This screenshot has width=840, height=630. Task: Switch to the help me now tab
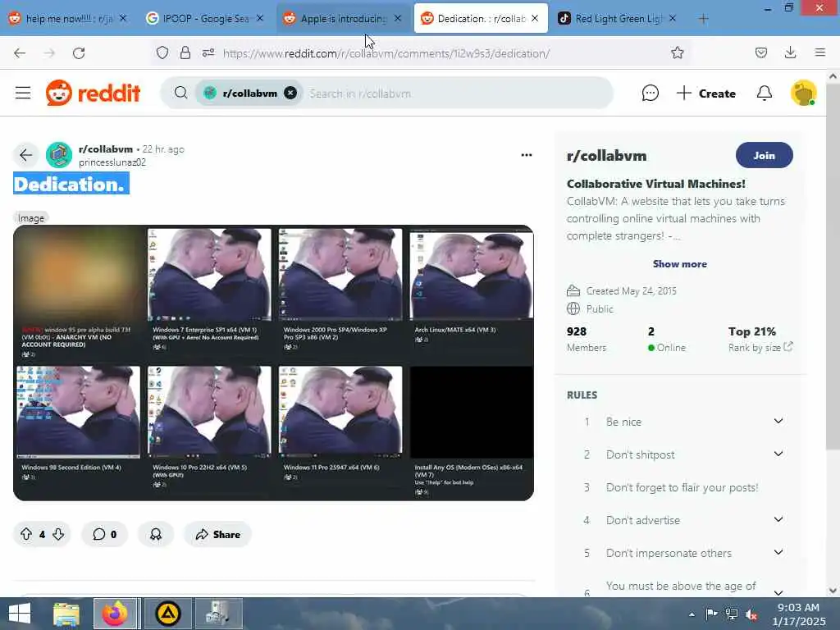[69, 18]
